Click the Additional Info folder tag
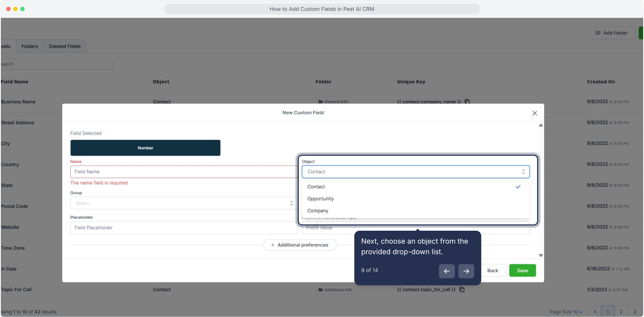 pyautogui.click(x=335, y=290)
